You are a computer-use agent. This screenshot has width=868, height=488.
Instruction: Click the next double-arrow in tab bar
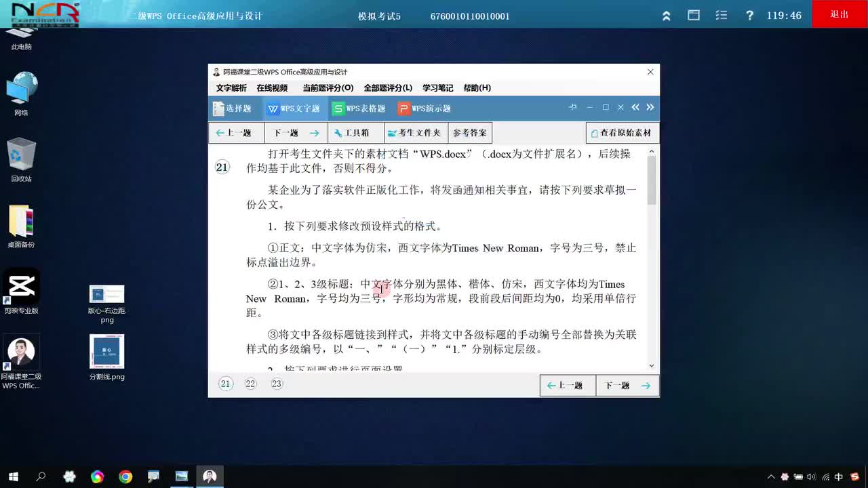point(650,107)
